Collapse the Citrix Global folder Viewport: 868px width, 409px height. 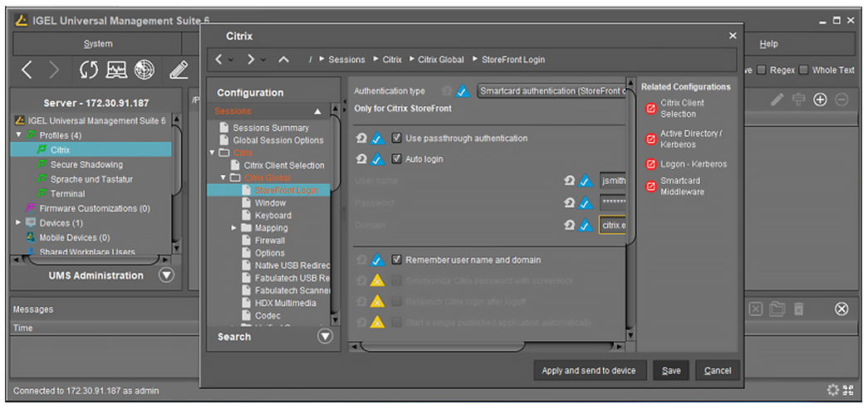[x=223, y=178]
